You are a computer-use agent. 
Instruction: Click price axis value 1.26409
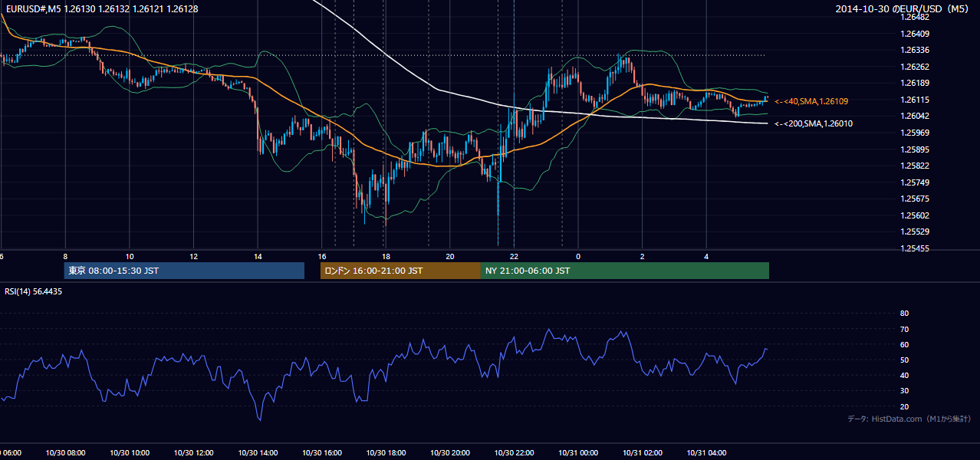point(914,34)
